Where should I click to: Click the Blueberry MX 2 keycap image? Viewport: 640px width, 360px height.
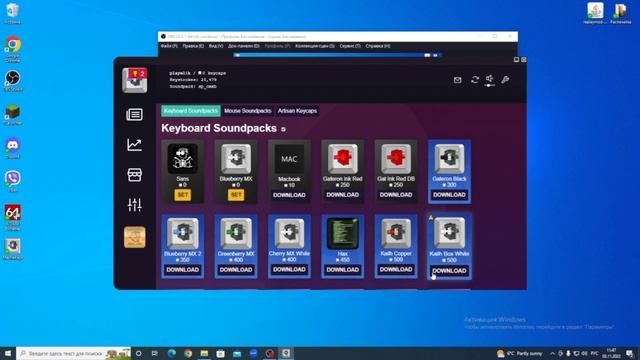182,233
